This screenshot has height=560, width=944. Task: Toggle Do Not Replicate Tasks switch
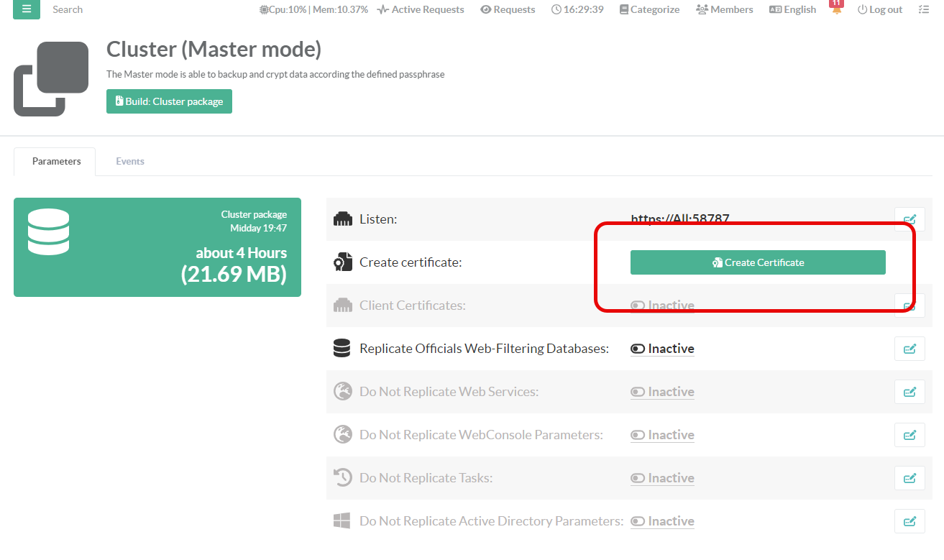point(638,478)
